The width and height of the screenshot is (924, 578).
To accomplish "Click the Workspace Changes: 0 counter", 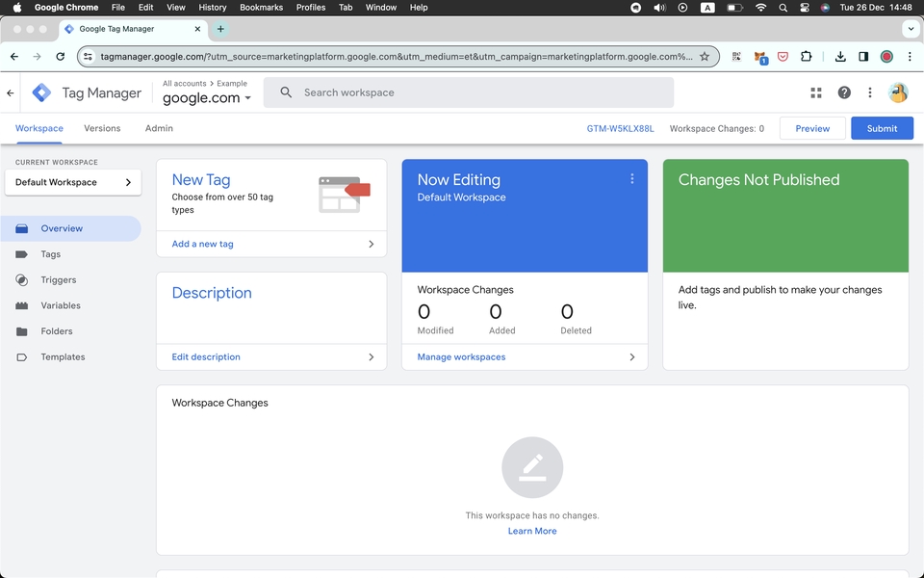I will [716, 128].
